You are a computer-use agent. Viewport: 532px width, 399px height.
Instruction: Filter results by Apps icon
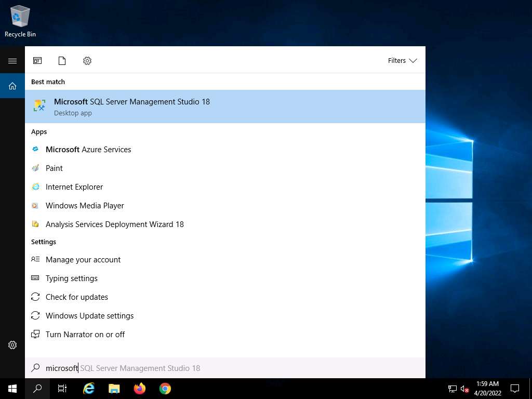[37, 61]
